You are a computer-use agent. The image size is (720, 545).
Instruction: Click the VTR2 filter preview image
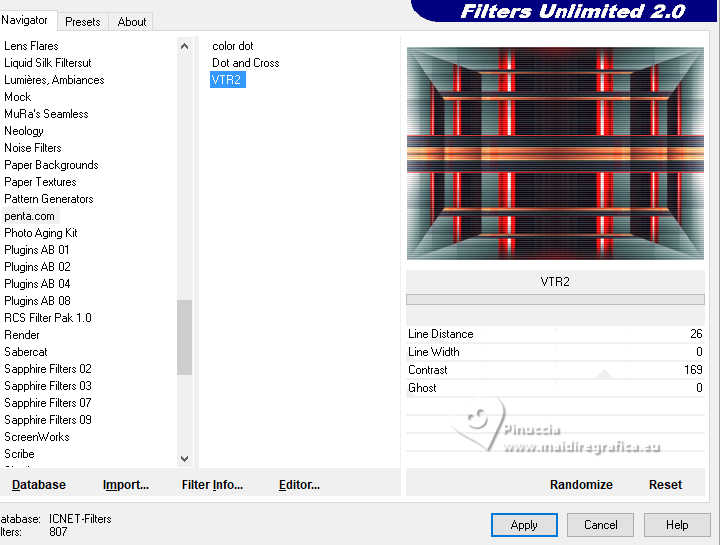[x=555, y=153]
